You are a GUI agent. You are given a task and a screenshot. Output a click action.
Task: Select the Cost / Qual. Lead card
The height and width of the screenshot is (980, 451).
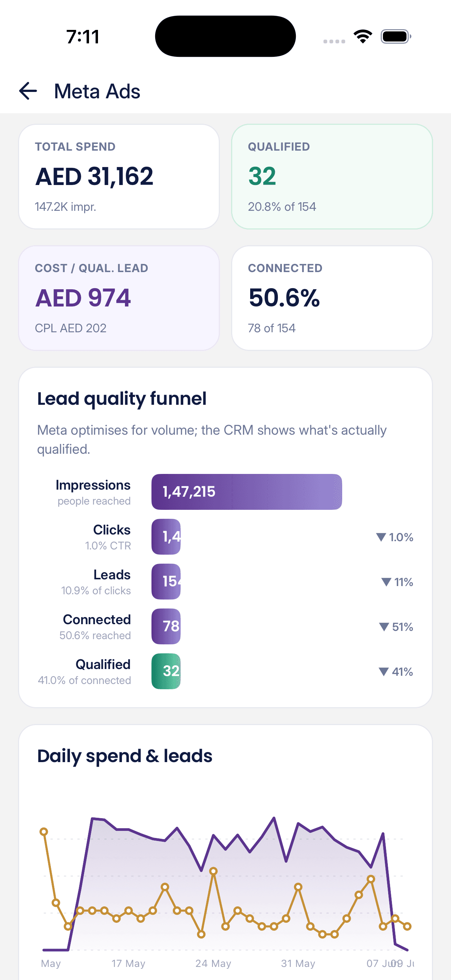[119, 298]
